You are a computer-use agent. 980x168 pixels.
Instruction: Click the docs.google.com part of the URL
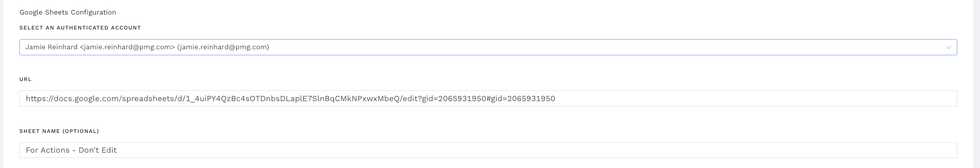coord(86,99)
